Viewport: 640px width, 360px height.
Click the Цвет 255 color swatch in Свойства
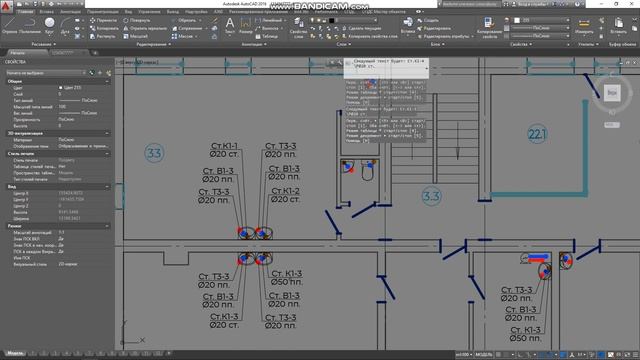(60, 88)
